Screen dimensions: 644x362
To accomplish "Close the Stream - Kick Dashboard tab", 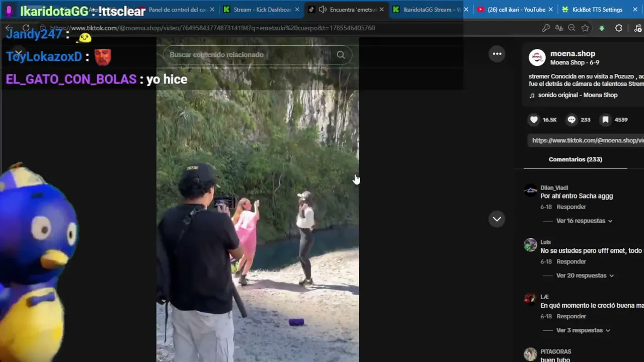I will (297, 10).
